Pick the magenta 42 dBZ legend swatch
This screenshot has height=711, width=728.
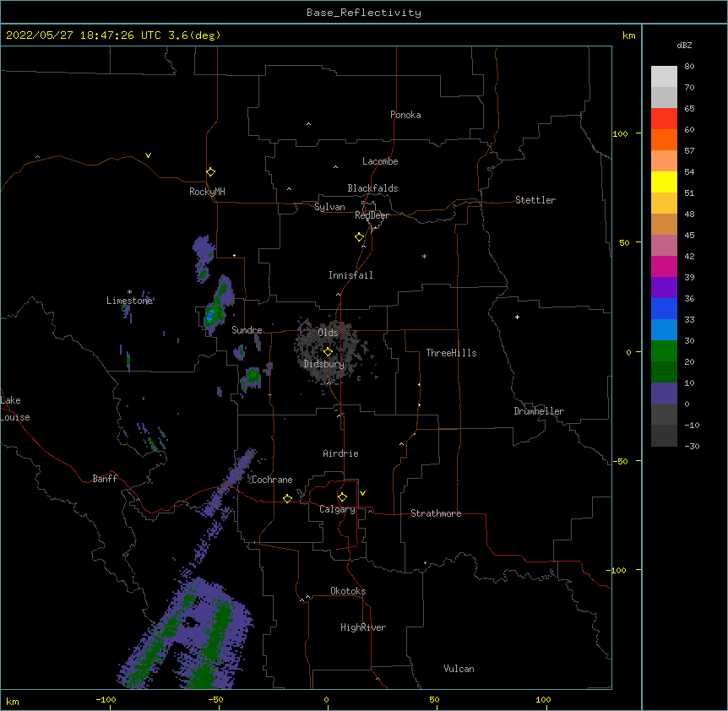(x=664, y=266)
